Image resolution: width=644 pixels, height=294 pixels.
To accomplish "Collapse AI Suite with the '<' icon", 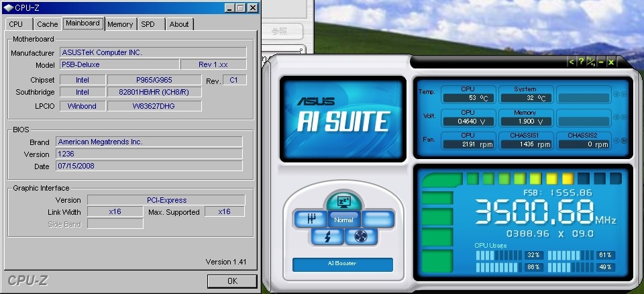I will 572,62.
